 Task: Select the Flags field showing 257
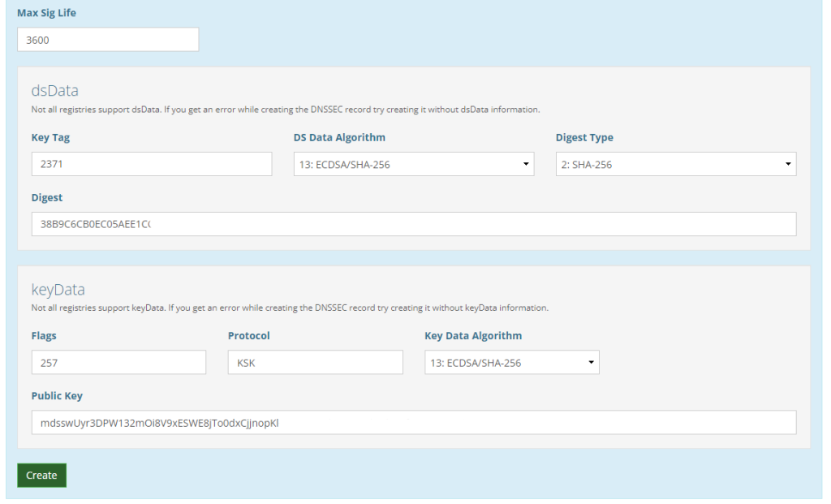pyautogui.click(x=118, y=363)
